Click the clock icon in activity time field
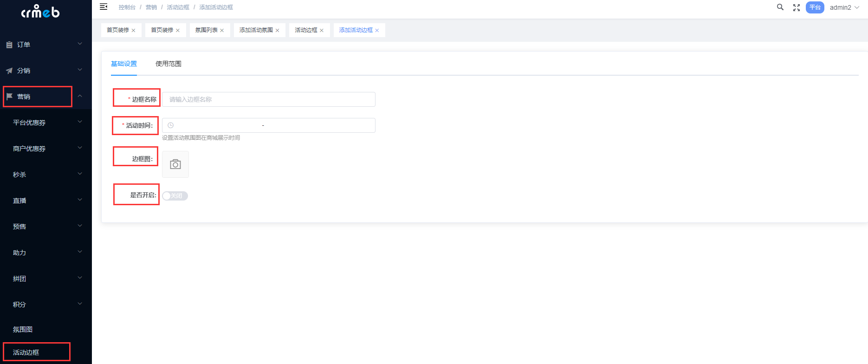Viewport: 868px width, 364px height. coord(171,125)
